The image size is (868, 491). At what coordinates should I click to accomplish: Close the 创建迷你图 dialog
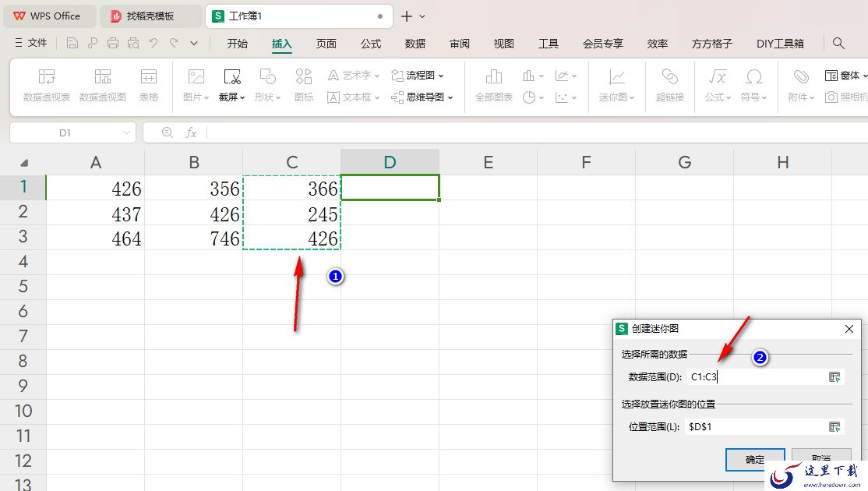coord(849,329)
